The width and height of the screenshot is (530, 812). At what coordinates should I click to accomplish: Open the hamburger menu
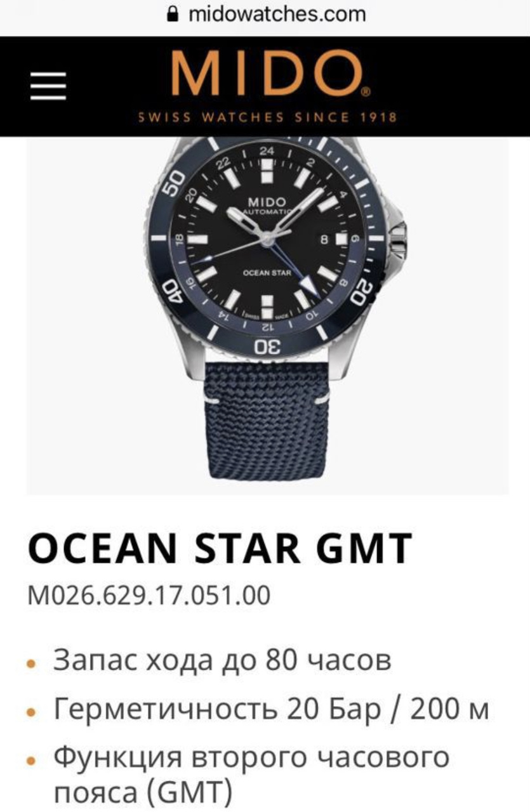click(48, 85)
